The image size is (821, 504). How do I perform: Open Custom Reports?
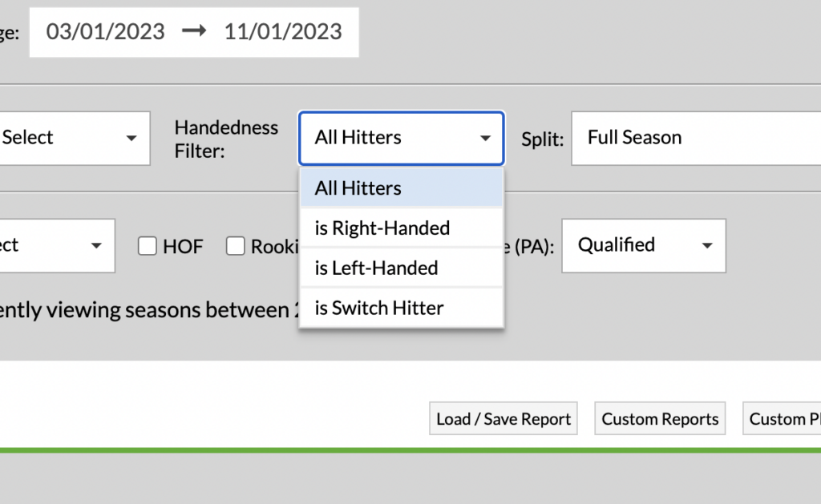659,418
